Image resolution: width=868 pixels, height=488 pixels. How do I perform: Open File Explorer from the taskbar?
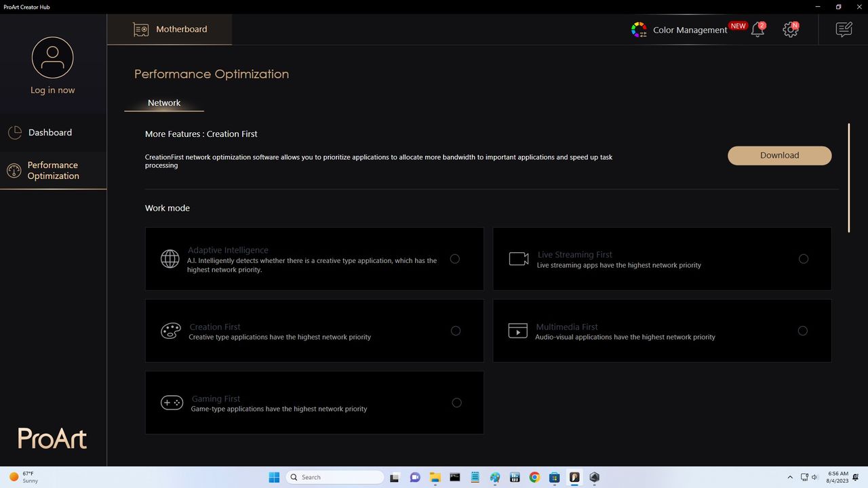(x=435, y=477)
